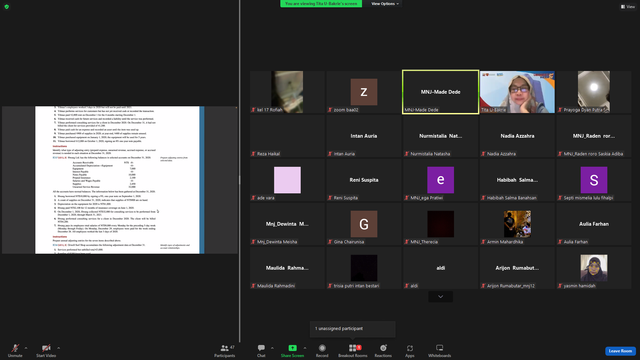The image size is (640, 360).
Task: Start recording with Record button
Action: click(322, 350)
